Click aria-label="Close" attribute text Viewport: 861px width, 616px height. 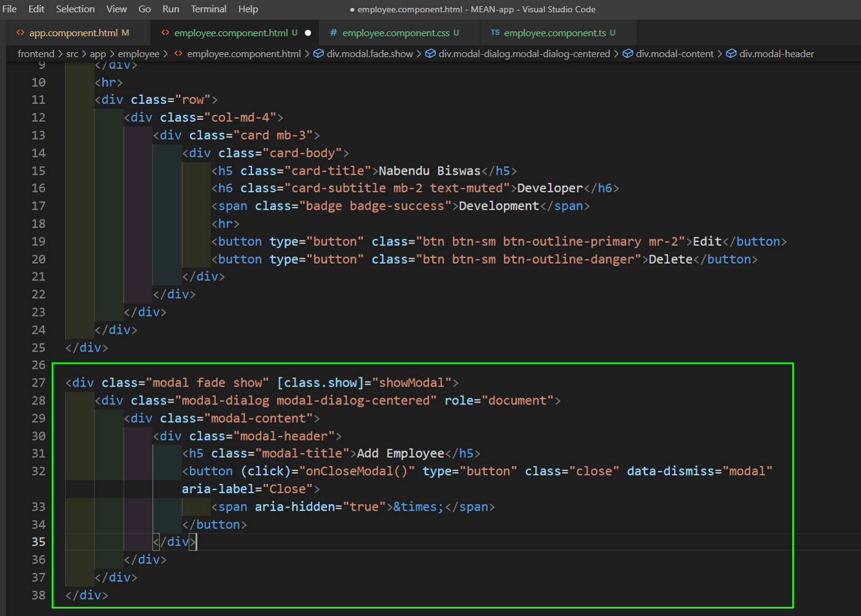(247, 489)
